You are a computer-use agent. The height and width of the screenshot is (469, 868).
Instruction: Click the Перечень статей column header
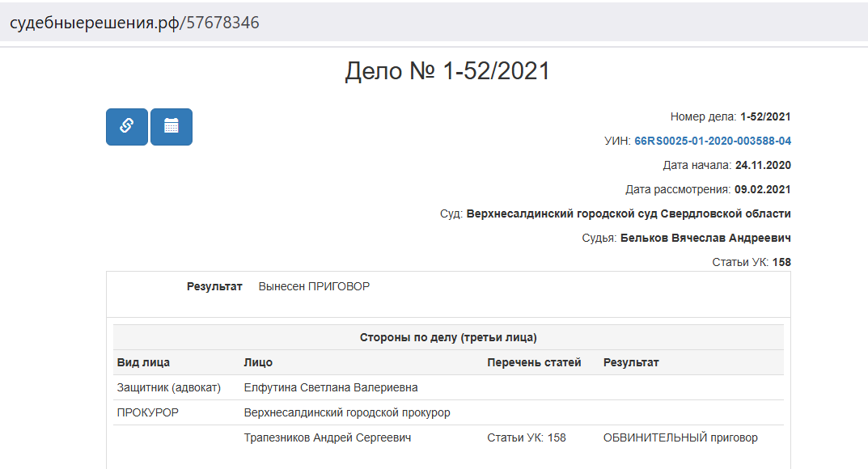[534, 362]
